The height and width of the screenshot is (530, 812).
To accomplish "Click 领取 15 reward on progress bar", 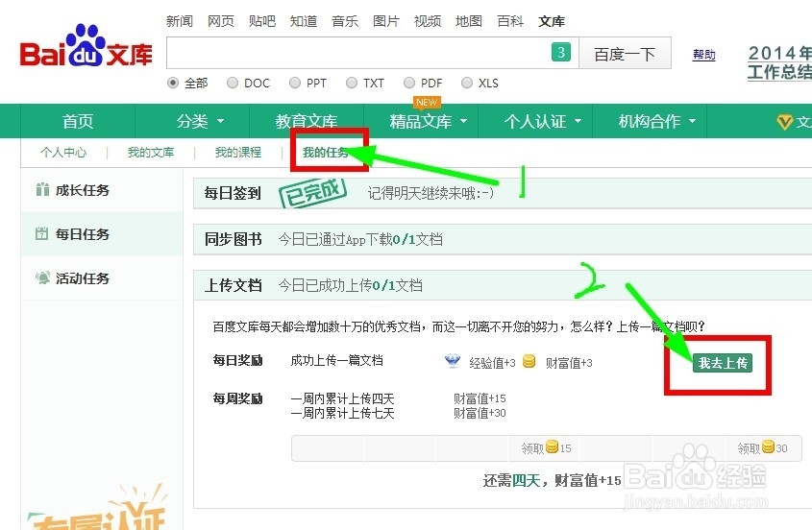I will [x=546, y=447].
